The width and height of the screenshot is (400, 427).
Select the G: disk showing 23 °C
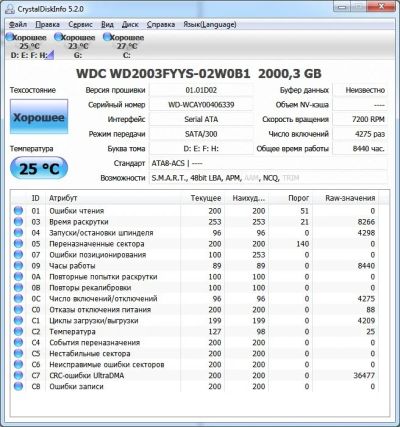click(77, 46)
